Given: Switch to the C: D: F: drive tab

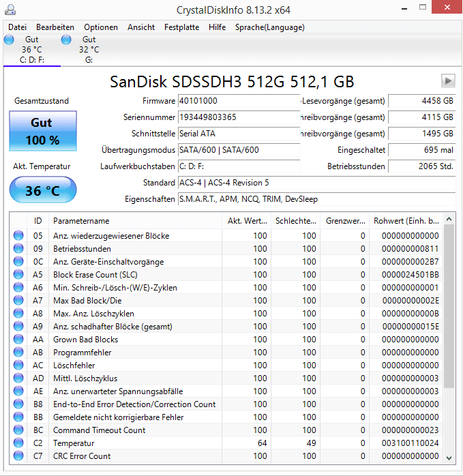Looking at the screenshot, I should (x=31, y=50).
